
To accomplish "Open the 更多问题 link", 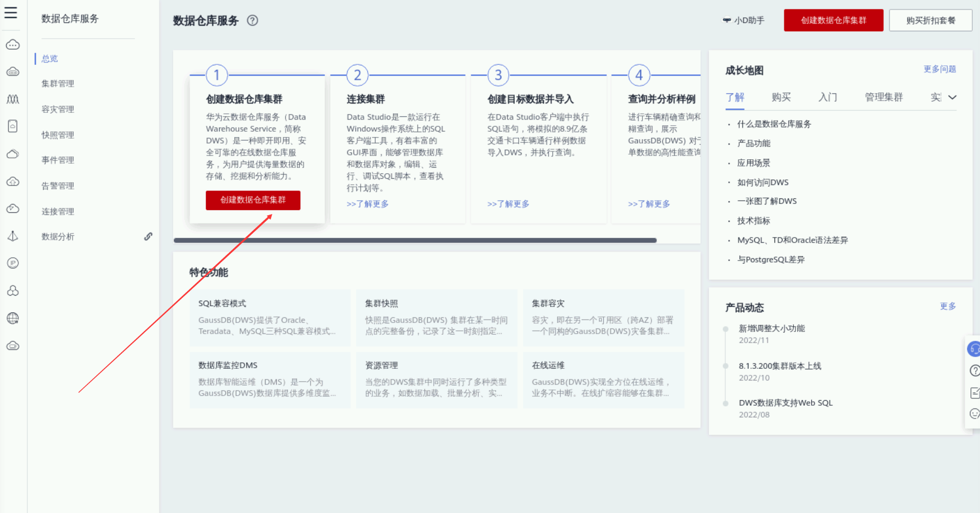I will pyautogui.click(x=940, y=69).
